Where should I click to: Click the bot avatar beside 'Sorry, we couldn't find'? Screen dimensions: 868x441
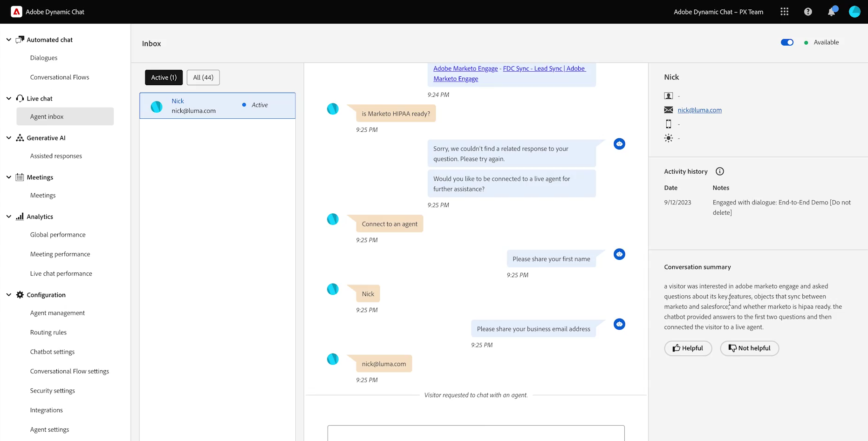pyautogui.click(x=619, y=144)
